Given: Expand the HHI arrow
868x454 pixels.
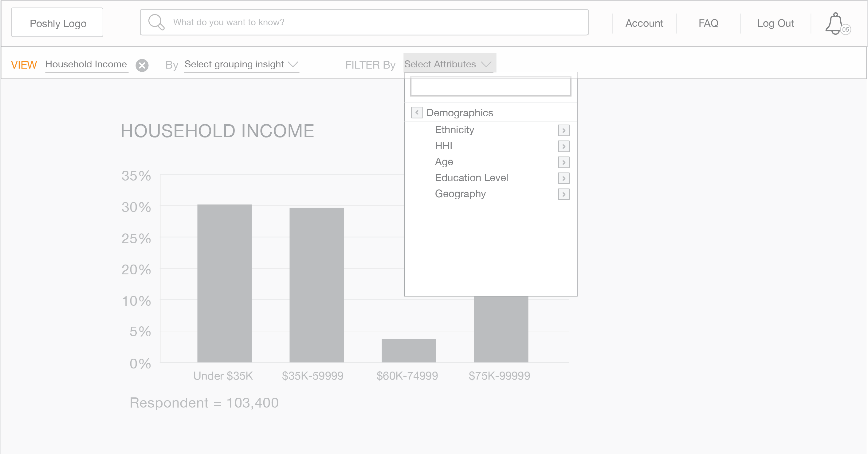Looking at the screenshot, I should coord(564,146).
